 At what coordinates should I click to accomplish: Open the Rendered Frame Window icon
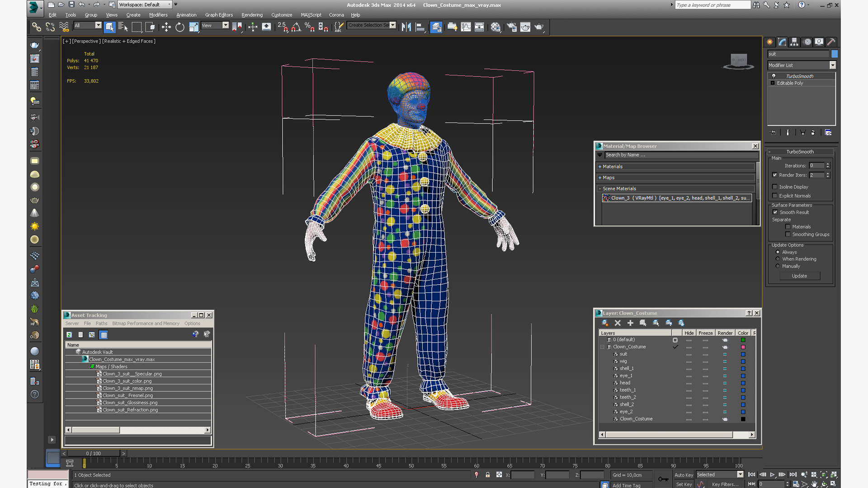pyautogui.click(x=525, y=27)
